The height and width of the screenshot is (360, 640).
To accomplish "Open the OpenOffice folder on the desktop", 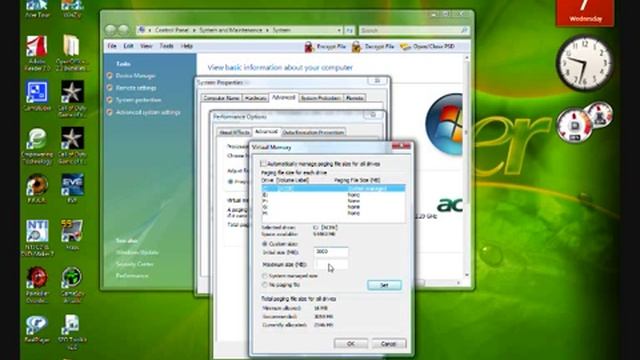I will click(x=71, y=46).
